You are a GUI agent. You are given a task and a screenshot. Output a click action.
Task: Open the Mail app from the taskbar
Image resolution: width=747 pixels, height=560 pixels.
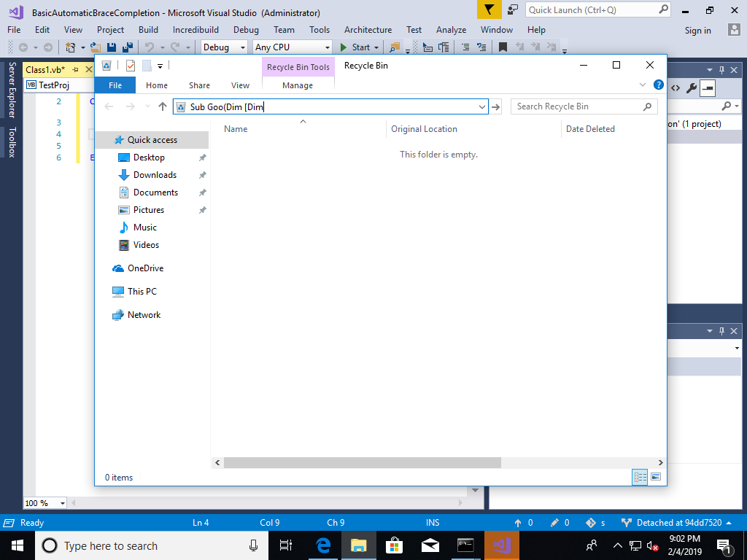click(430, 545)
